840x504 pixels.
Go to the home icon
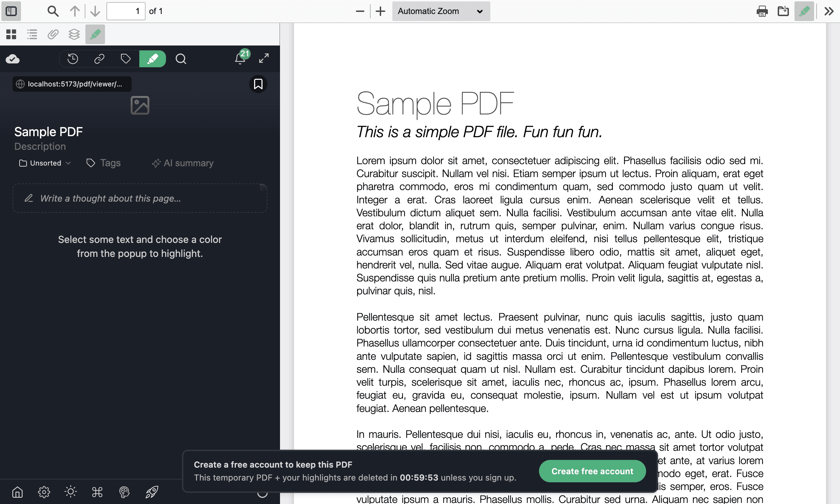(17, 492)
